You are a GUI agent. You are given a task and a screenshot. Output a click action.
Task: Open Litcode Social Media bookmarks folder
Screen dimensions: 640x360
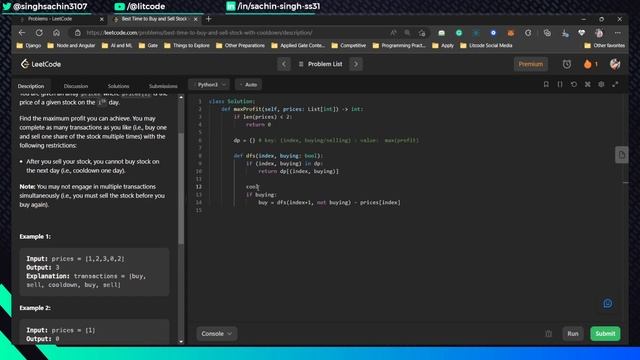[x=486, y=45]
